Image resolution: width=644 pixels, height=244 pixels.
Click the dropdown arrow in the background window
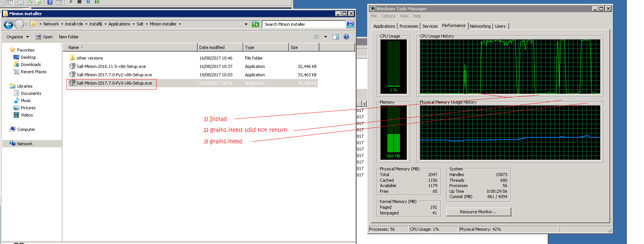click(x=364, y=104)
